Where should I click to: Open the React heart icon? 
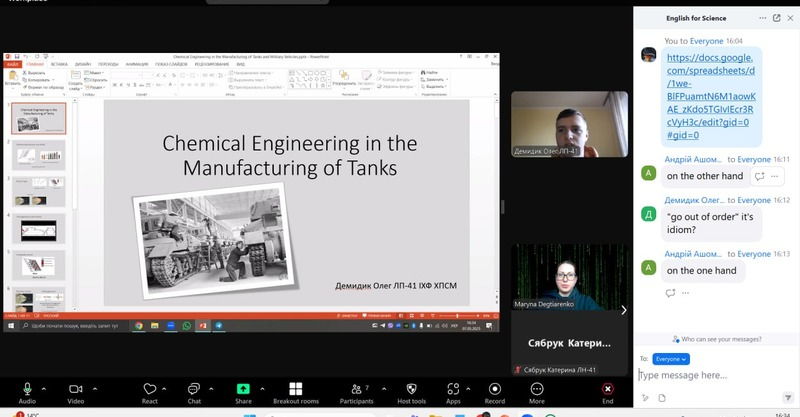click(149, 393)
